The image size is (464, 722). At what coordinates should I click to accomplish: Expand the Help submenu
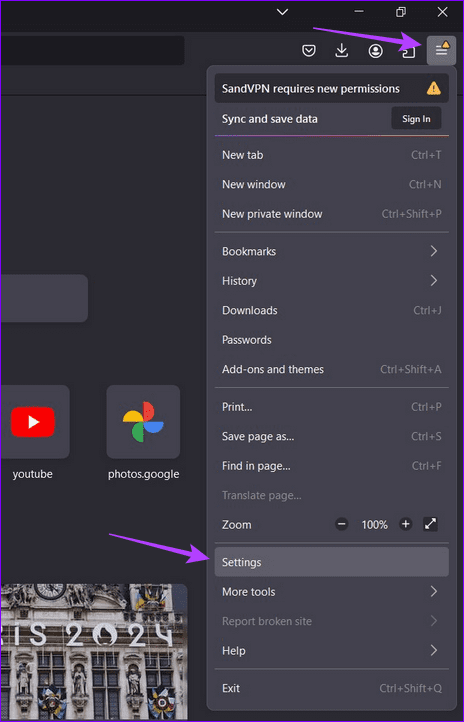click(331, 651)
